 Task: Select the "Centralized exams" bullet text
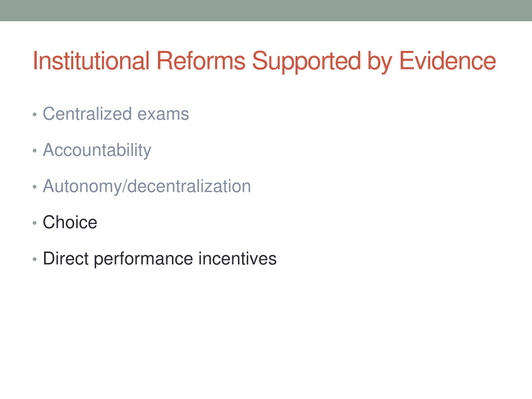point(116,114)
